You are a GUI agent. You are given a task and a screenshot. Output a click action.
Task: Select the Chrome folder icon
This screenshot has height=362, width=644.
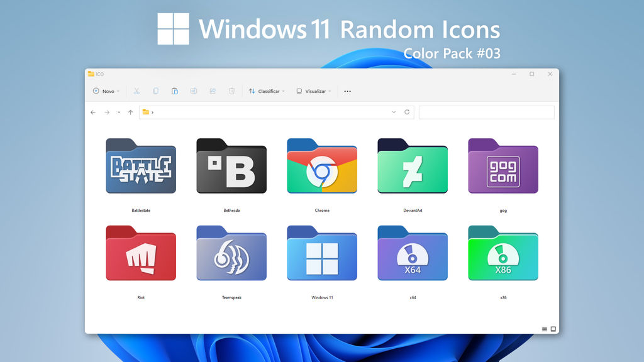coord(322,166)
